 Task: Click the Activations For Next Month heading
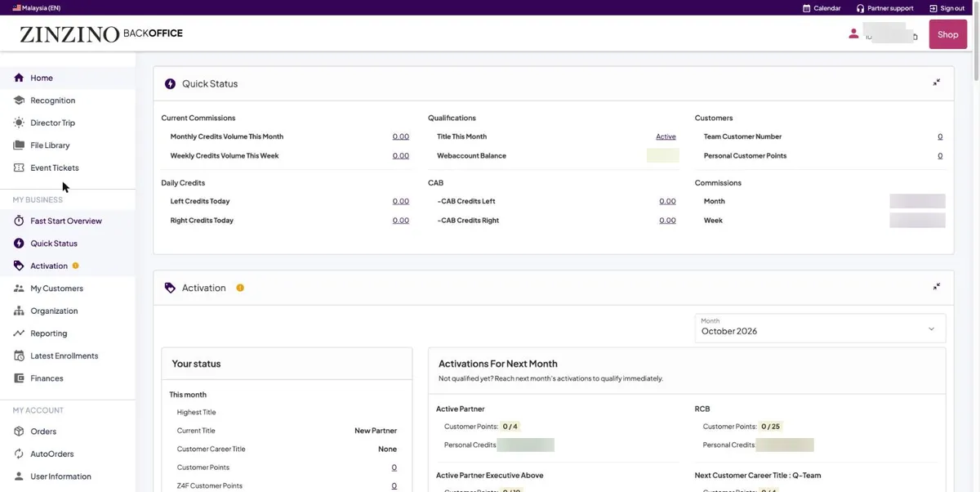pyautogui.click(x=498, y=364)
